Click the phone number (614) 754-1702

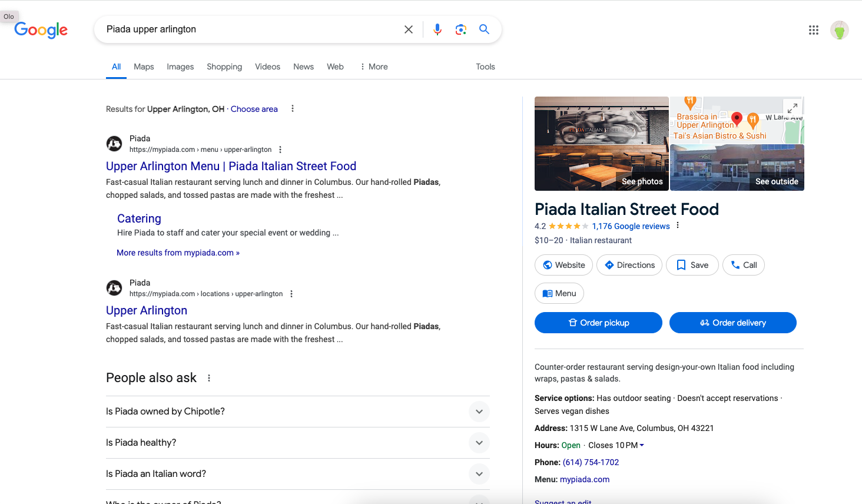pos(591,462)
